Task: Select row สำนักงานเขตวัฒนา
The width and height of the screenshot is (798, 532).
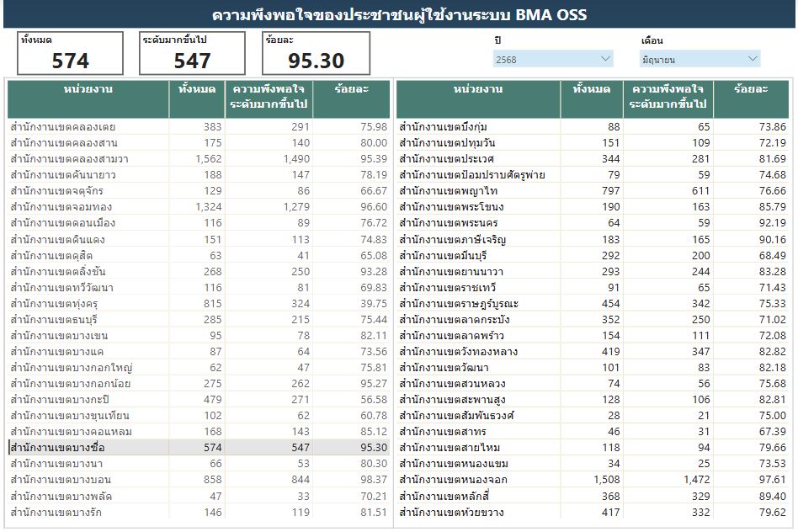Action: (x=593, y=368)
